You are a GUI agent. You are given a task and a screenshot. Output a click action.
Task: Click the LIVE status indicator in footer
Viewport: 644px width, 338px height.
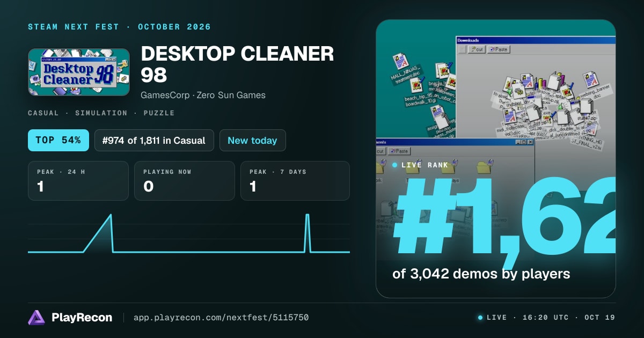coord(492,318)
